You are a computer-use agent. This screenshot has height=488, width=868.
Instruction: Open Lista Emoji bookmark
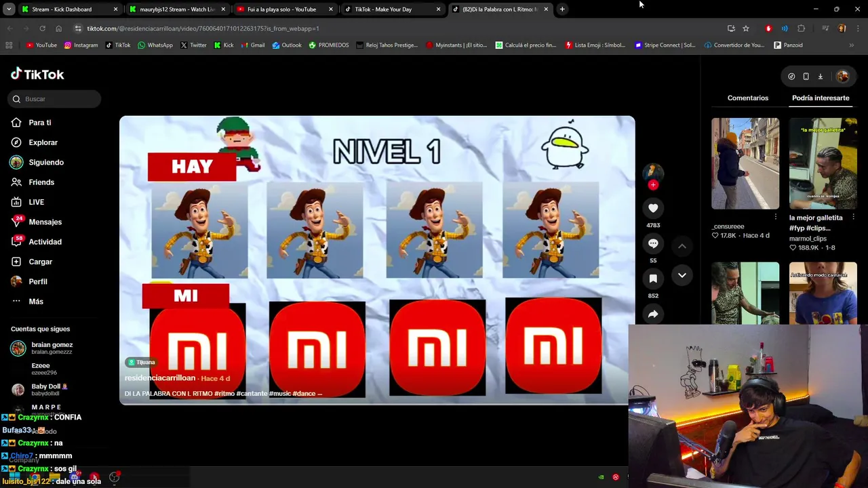595,45
